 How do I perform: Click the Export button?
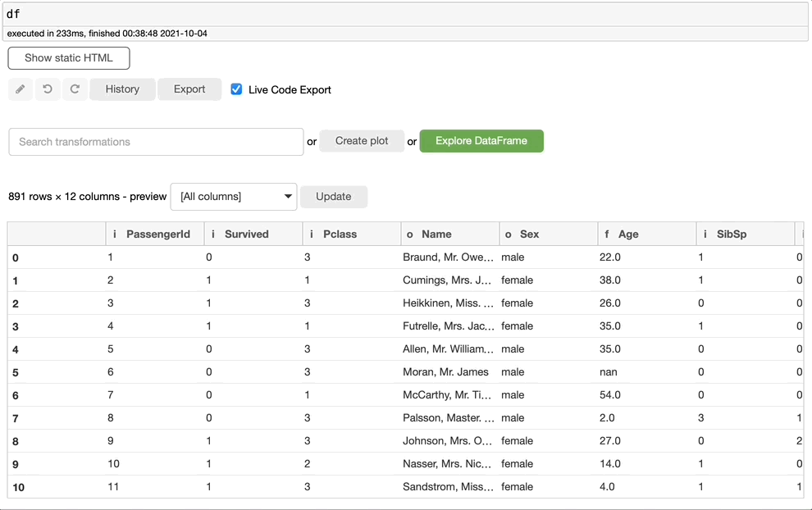[189, 89]
